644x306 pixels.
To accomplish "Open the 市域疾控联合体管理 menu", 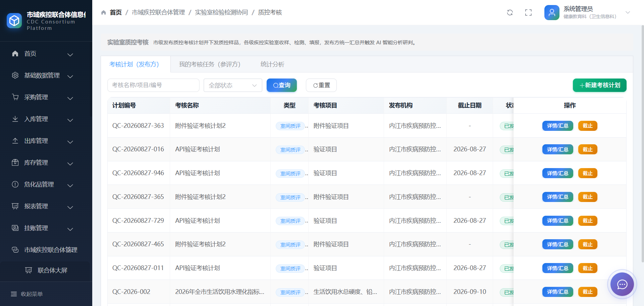I will click(x=46, y=250).
